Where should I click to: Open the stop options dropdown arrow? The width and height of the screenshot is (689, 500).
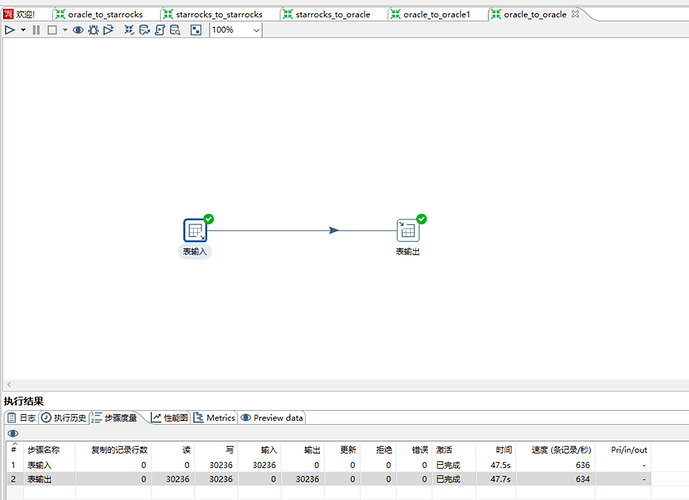64,30
